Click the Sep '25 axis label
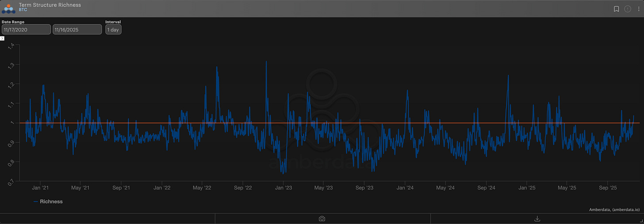Image resolution: width=644 pixels, height=224 pixels. click(608, 188)
